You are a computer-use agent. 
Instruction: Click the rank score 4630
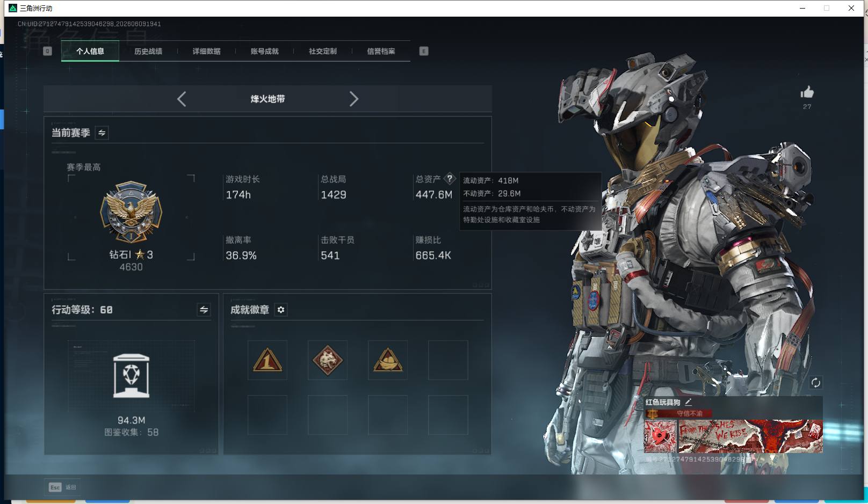point(131,267)
